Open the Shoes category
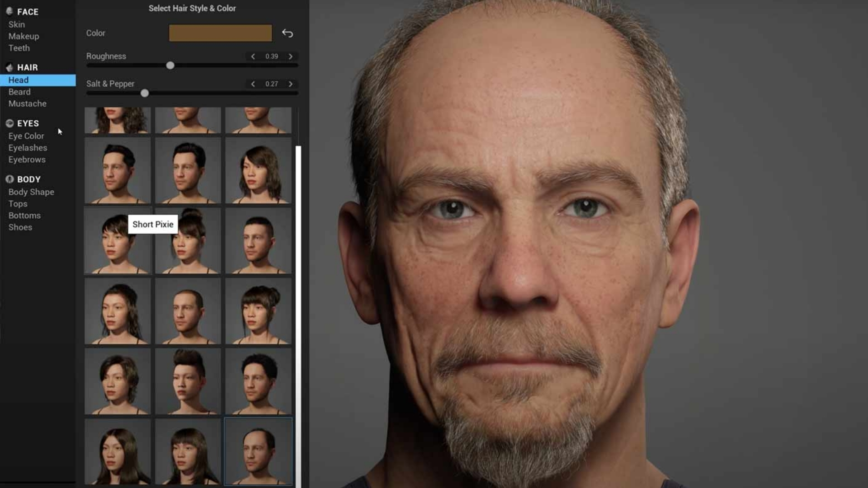This screenshot has width=868, height=488. click(x=19, y=227)
